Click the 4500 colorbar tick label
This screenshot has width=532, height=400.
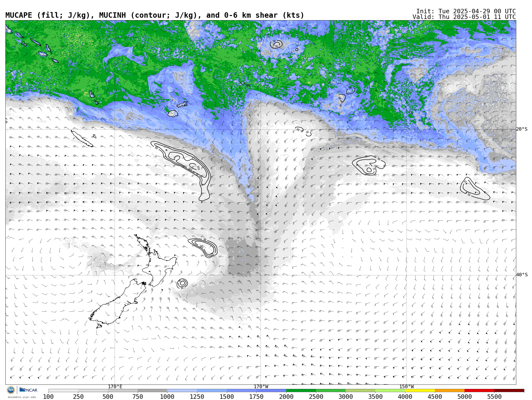pyautogui.click(x=435, y=397)
